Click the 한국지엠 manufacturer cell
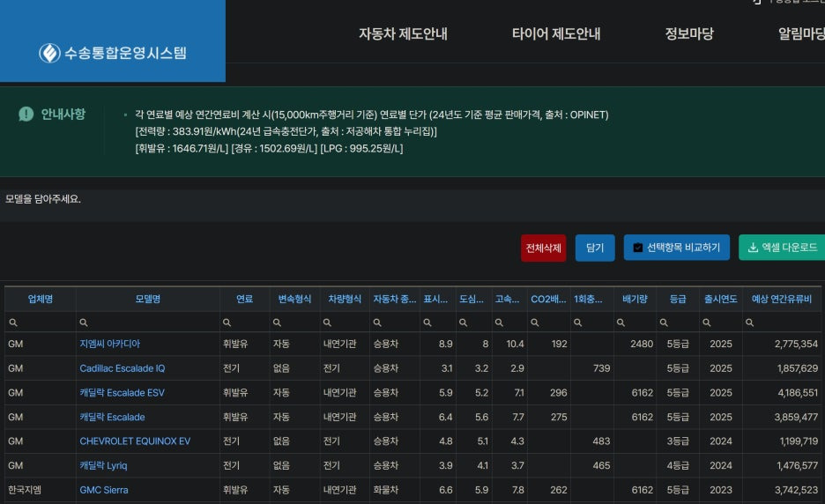 tap(41, 490)
